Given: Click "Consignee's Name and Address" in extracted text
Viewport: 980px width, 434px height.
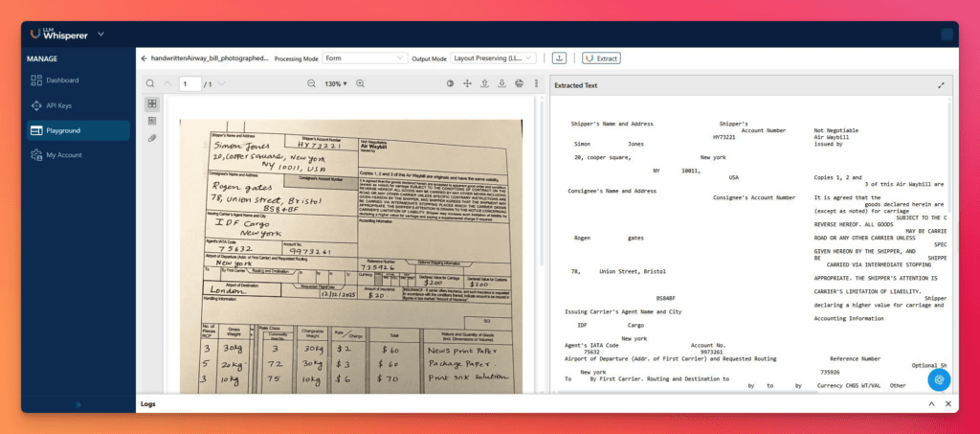Looking at the screenshot, I should [612, 191].
